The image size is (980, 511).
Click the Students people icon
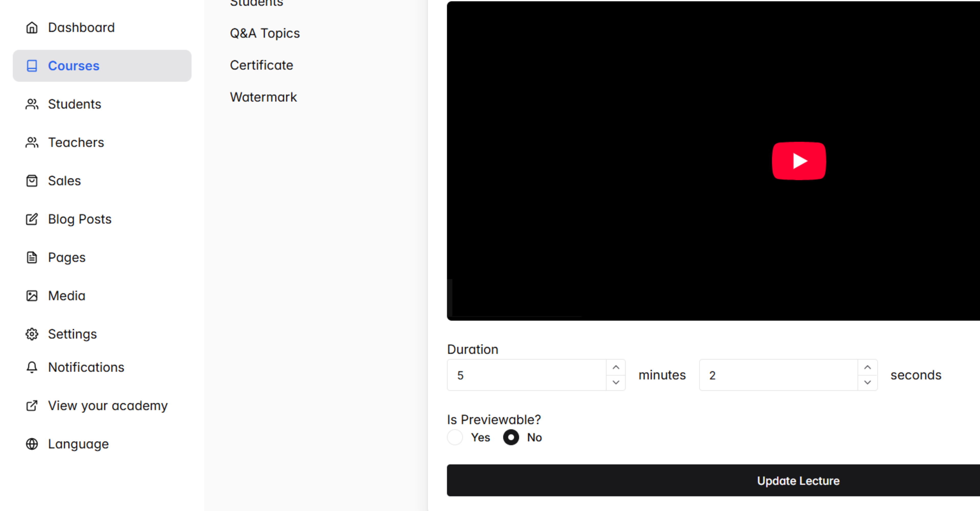32,104
